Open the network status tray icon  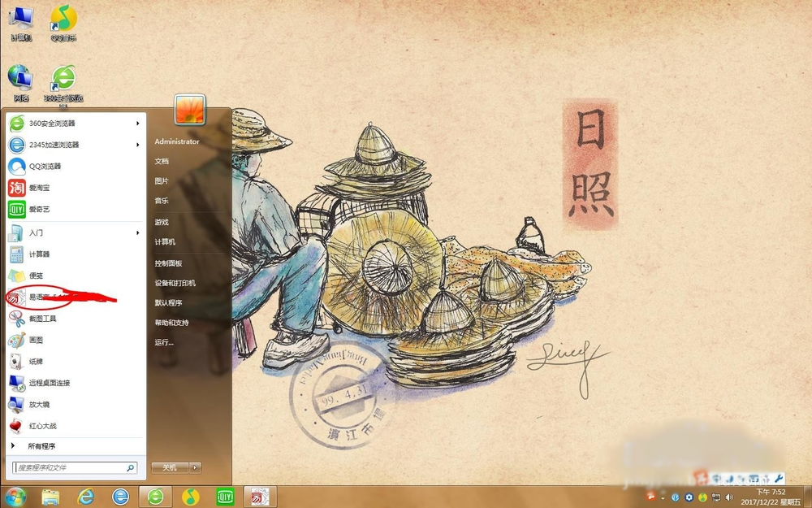coord(715,497)
